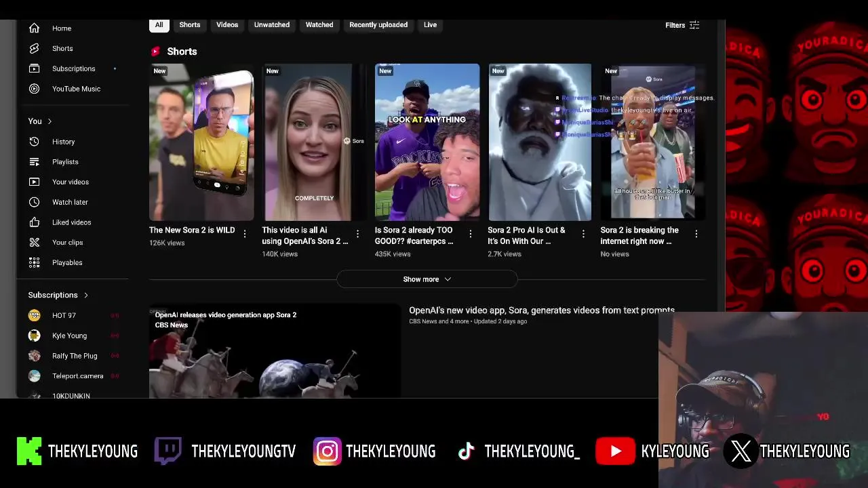Click the '126K views' text

click(167, 243)
